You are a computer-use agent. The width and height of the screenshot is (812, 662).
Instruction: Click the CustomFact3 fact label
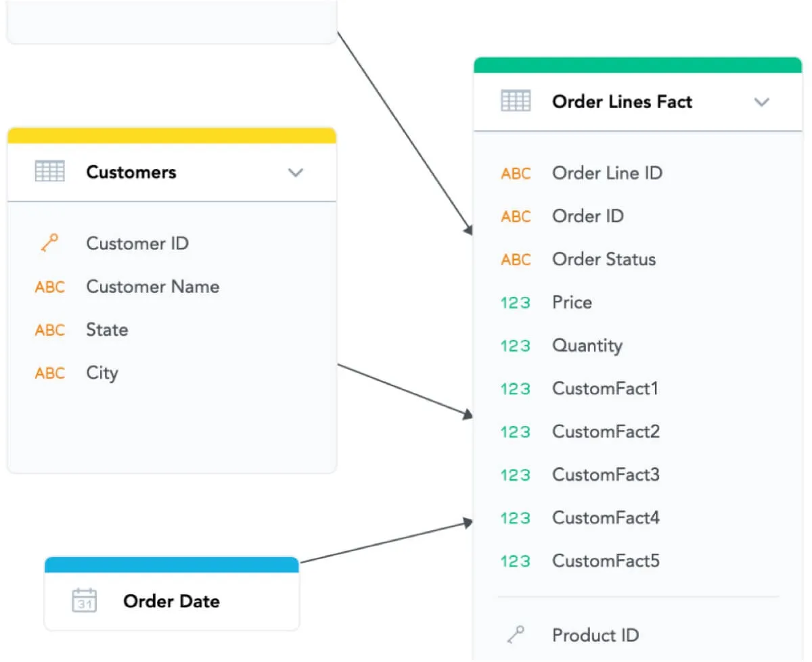pos(606,475)
